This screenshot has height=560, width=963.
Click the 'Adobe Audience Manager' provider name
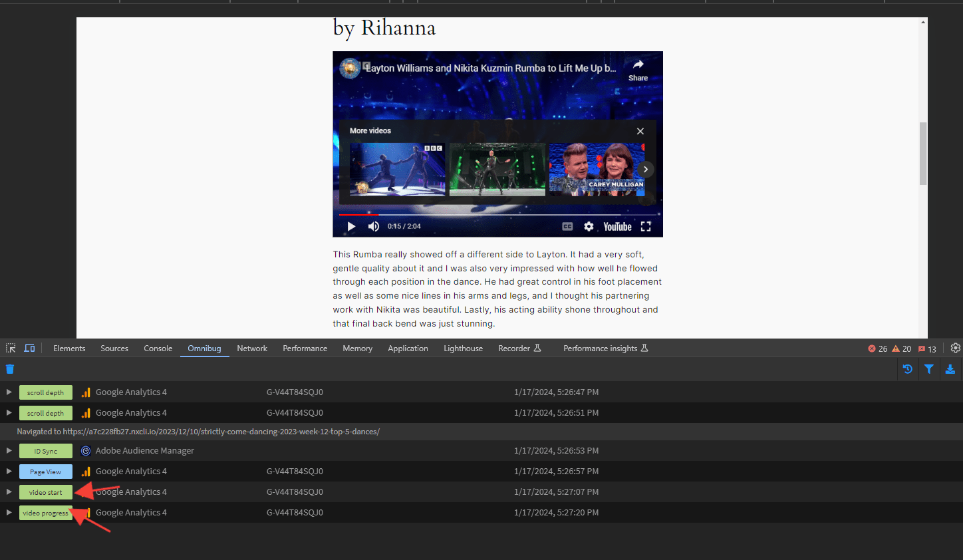click(x=145, y=451)
